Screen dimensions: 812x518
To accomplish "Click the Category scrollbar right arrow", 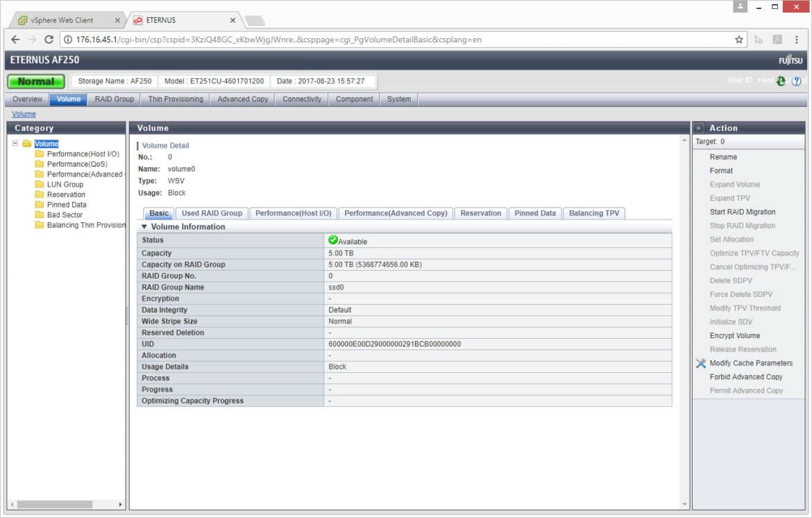I will (x=120, y=504).
